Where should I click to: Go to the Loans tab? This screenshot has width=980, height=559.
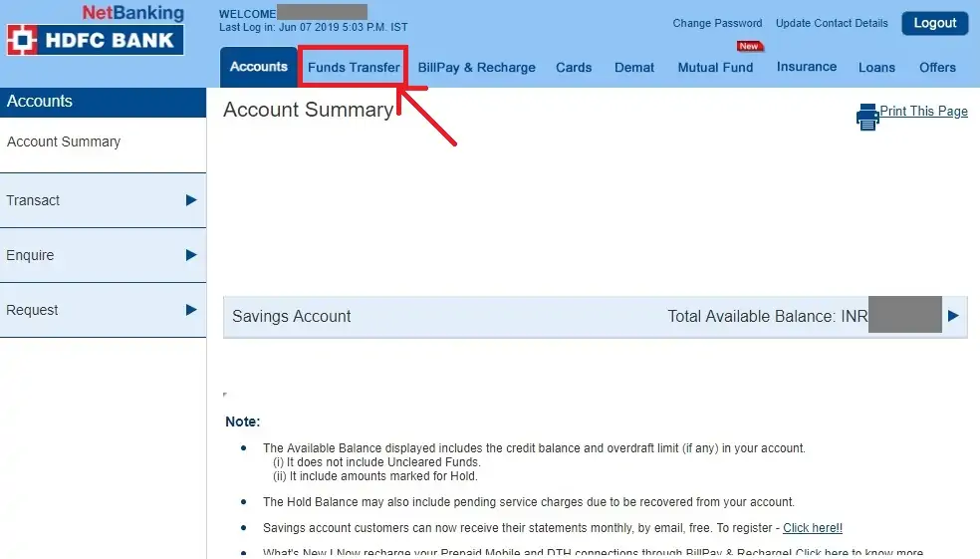[876, 68]
